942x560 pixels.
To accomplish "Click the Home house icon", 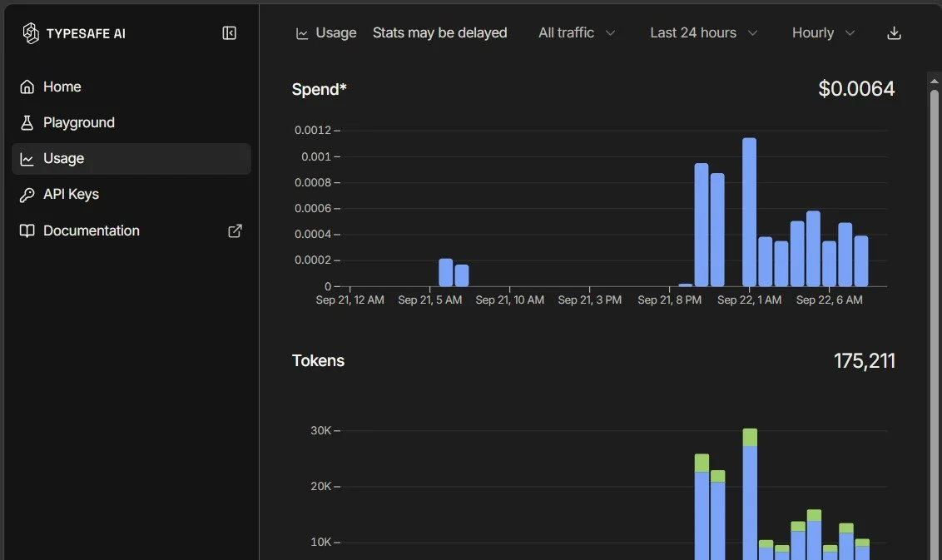I will (x=27, y=87).
